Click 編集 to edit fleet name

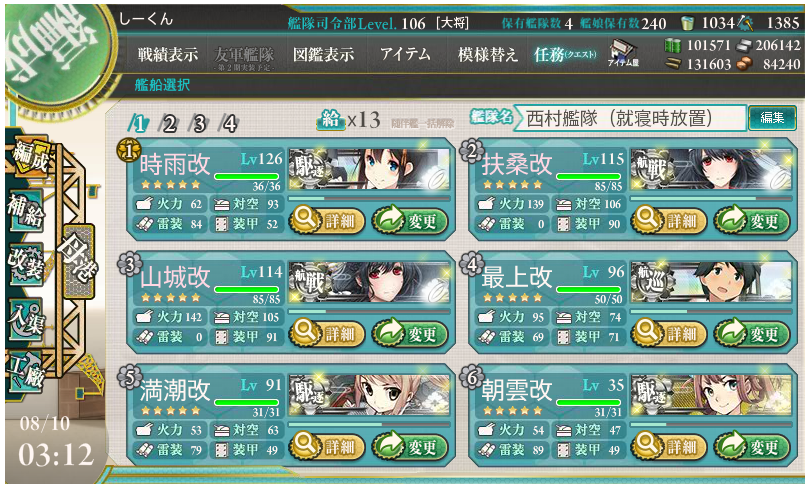[772, 118]
